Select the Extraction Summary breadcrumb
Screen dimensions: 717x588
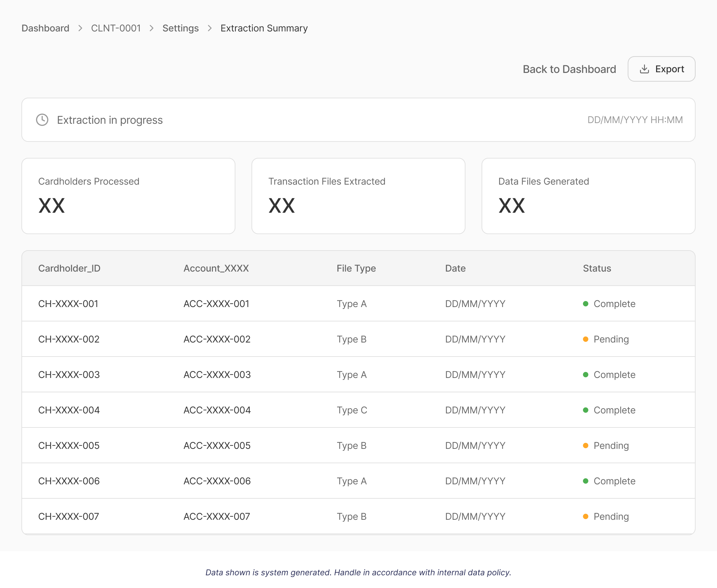(264, 28)
